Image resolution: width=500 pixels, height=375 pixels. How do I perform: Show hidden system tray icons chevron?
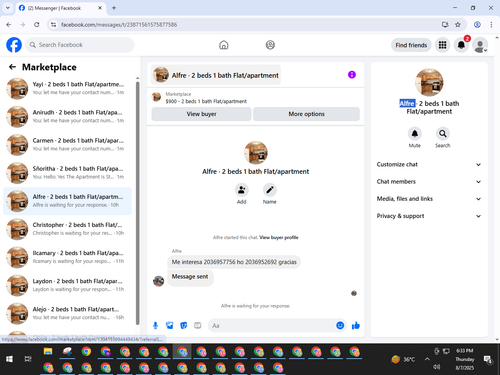coord(427,359)
